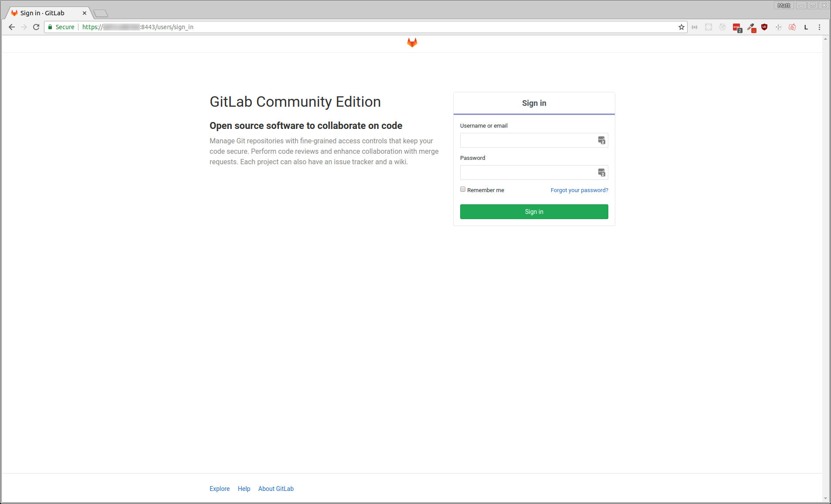The height and width of the screenshot is (504, 831).
Task: Focus the Username or email field
Action: (534, 140)
